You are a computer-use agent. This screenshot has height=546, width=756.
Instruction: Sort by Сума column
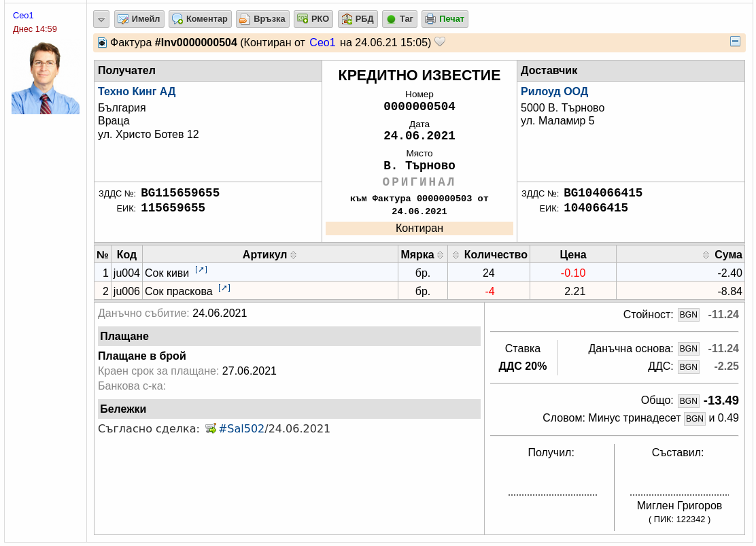(x=706, y=255)
